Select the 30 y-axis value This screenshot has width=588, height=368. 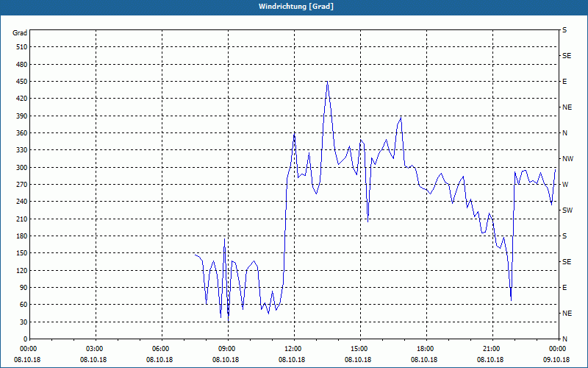click(24, 322)
